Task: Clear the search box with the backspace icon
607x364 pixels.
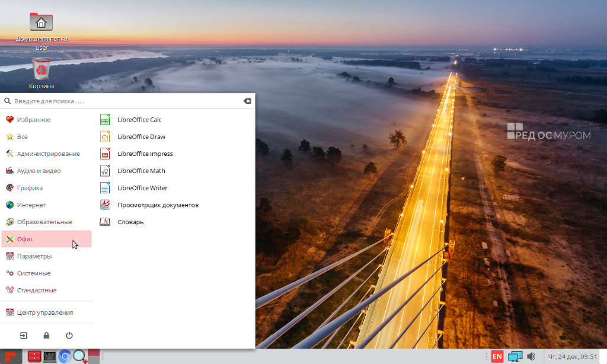Action: tap(247, 101)
